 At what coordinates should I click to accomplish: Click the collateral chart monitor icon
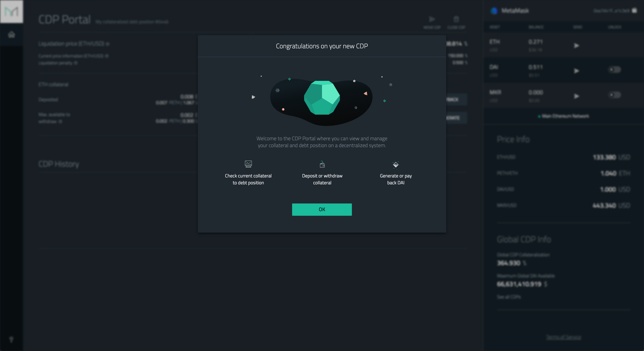click(248, 164)
